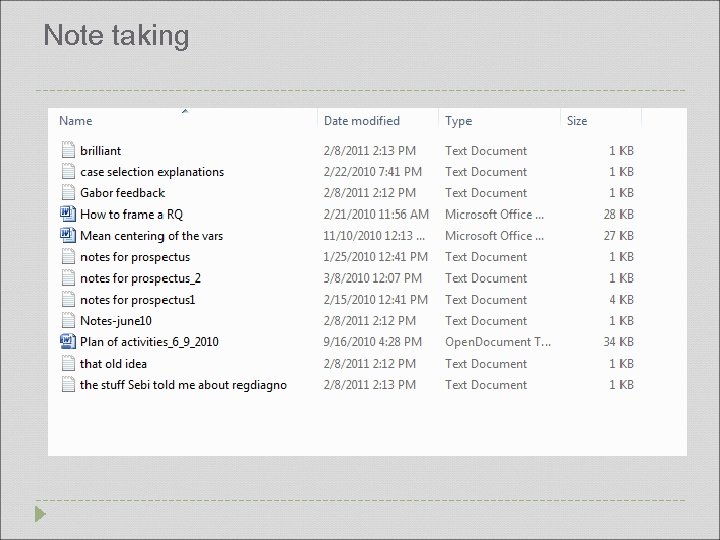Click date 1/25/2010 12:41 PM
This screenshot has width=720, height=540.
pyautogui.click(x=376, y=257)
